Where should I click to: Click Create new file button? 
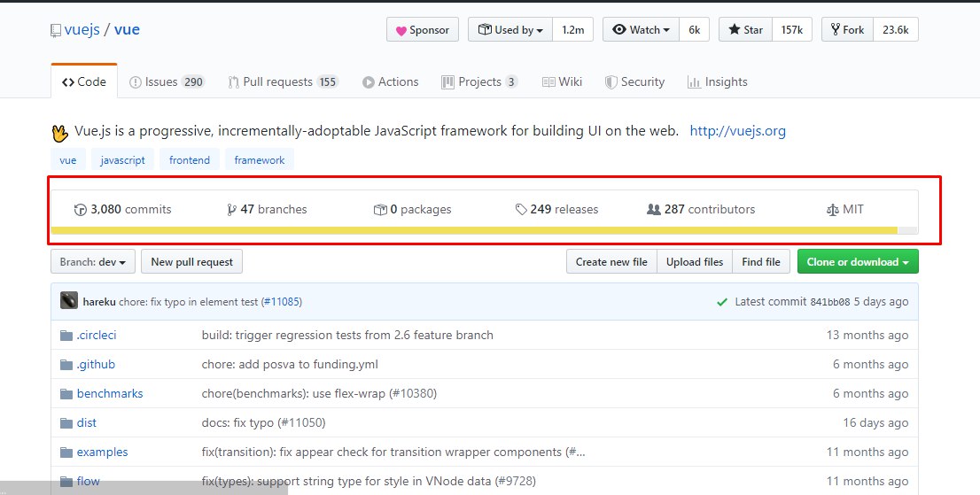click(x=611, y=261)
